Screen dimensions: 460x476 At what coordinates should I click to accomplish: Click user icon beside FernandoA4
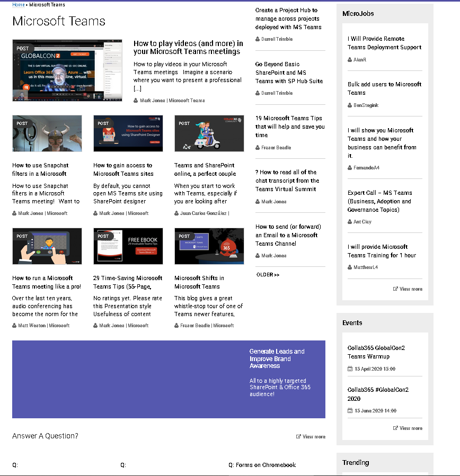tap(350, 167)
